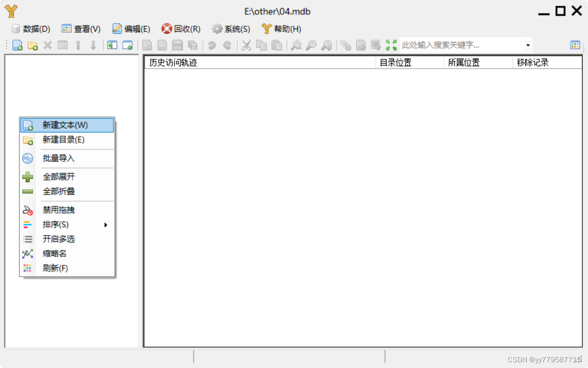The width and height of the screenshot is (588, 368).
Task: Click the 所属位置 column header
Action: tap(479, 63)
